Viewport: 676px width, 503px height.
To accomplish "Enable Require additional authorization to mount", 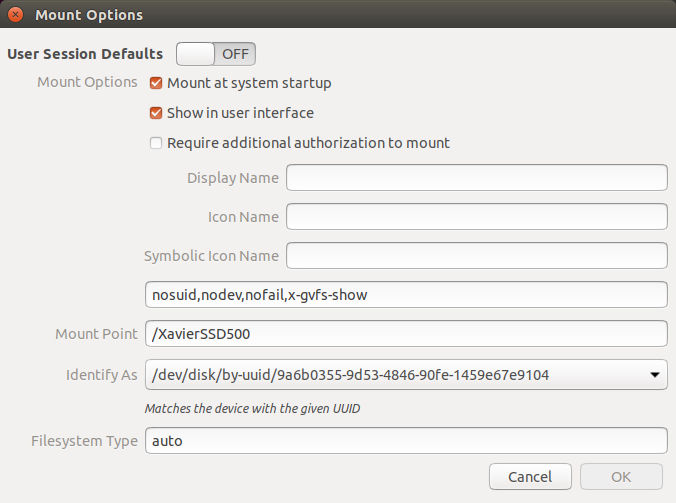I will (156, 143).
